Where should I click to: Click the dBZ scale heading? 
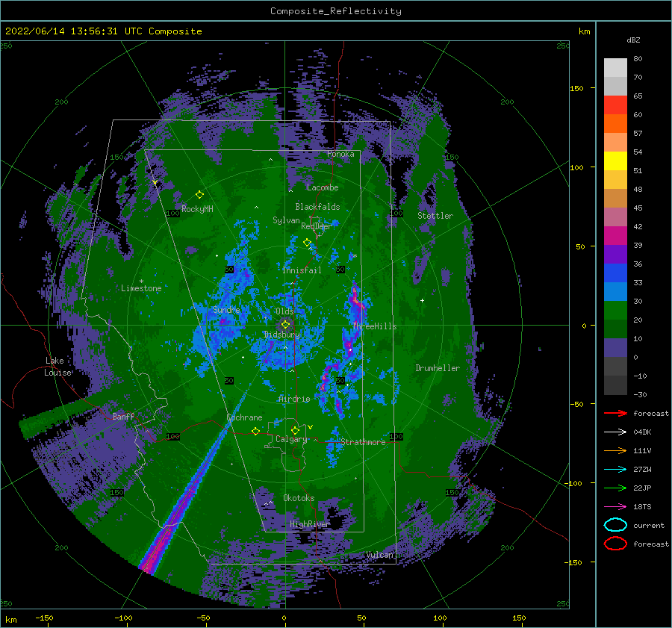(633, 40)
